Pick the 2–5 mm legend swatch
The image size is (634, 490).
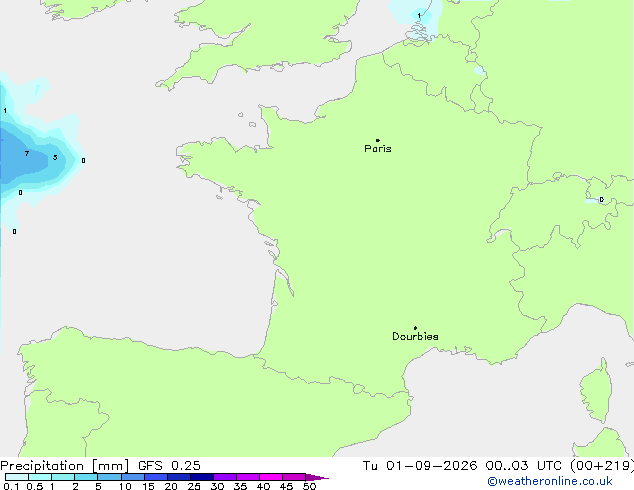(86, 477)
